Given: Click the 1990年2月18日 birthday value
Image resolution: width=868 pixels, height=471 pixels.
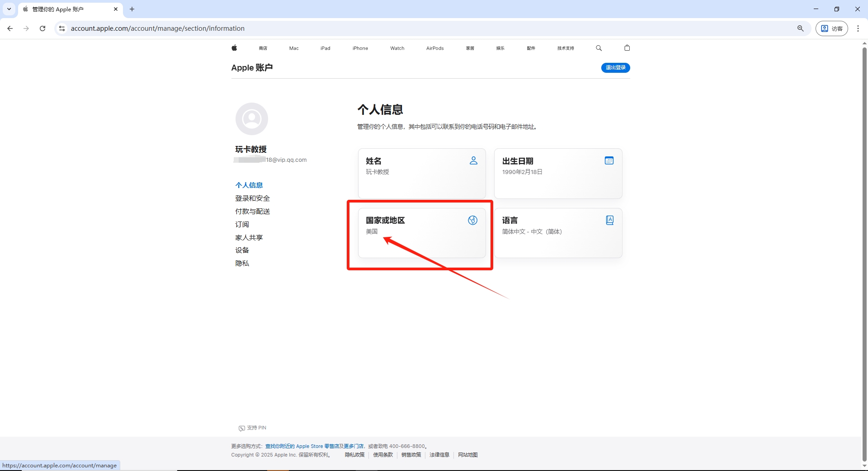Looking at the screenshot, I should 522,172.
